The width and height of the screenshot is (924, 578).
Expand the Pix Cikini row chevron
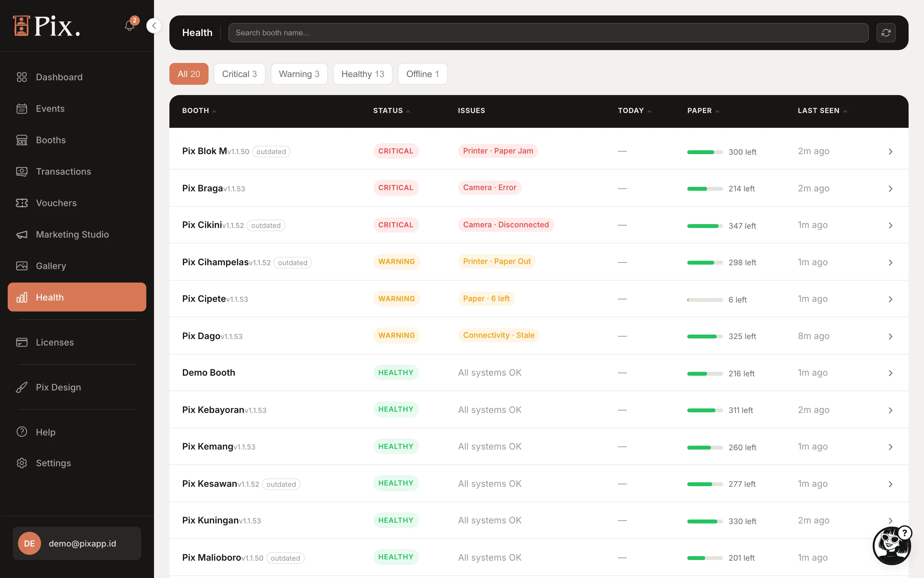point(890,225)
